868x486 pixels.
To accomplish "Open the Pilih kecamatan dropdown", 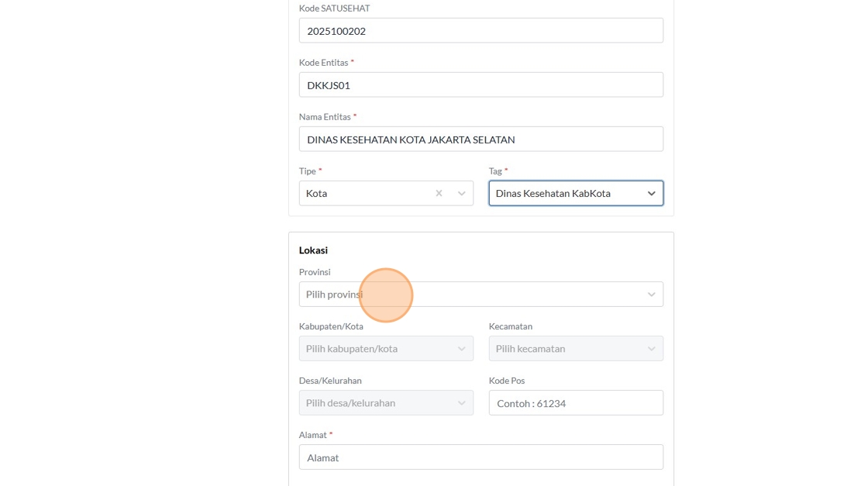I will [x=566, y=349].
